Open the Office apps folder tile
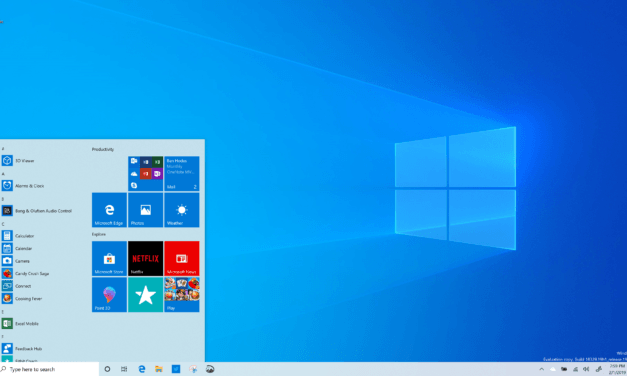 pos(146,174)
